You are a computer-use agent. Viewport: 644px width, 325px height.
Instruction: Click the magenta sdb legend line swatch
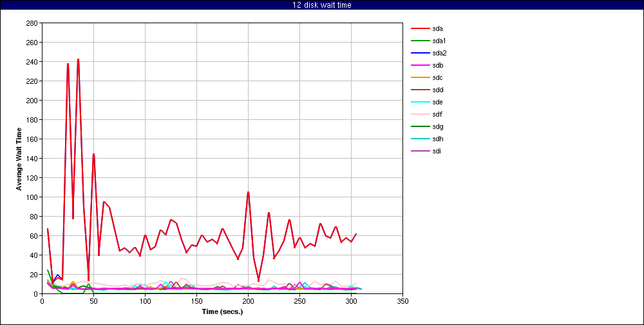(419, 65)
